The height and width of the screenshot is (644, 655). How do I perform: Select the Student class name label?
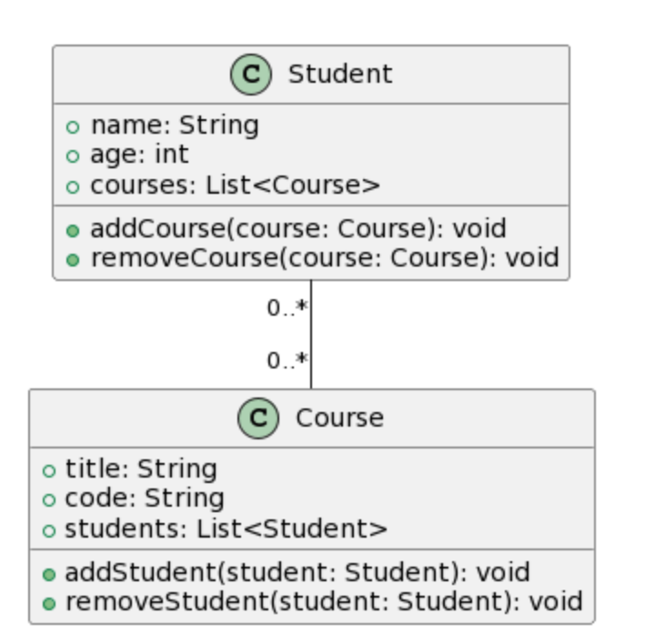coord(339,75)
